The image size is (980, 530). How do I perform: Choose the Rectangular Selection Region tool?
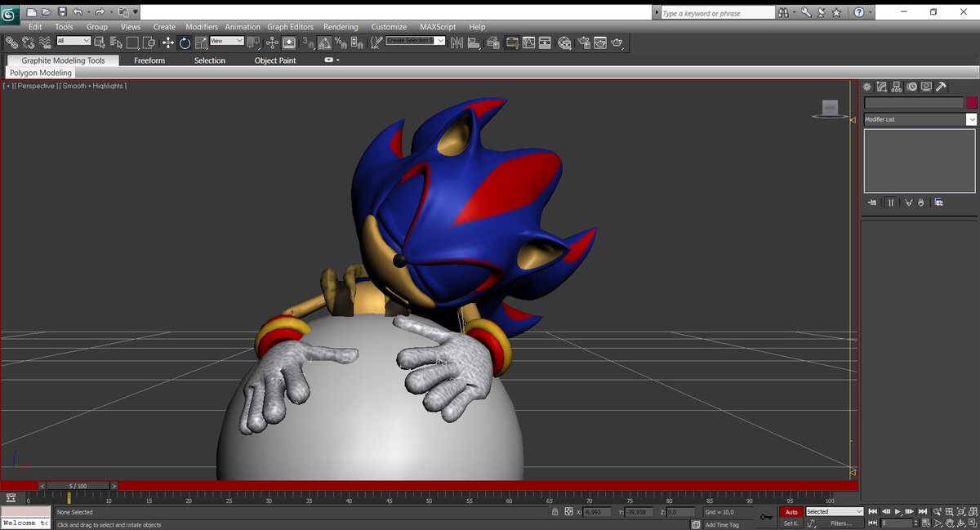pos(133,42)
